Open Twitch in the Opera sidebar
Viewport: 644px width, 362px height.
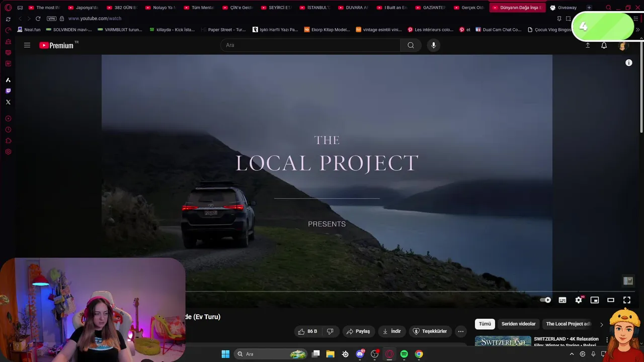click(x=8, y=91)
